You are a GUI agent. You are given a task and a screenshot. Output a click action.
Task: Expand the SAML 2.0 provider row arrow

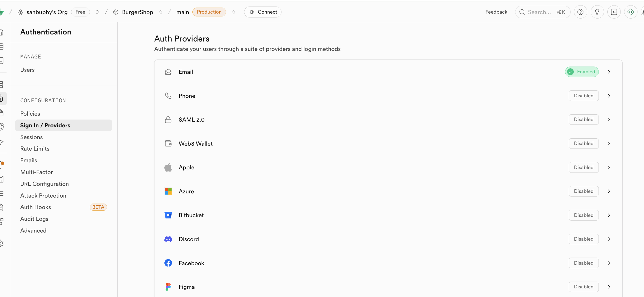tap(609, 120)
